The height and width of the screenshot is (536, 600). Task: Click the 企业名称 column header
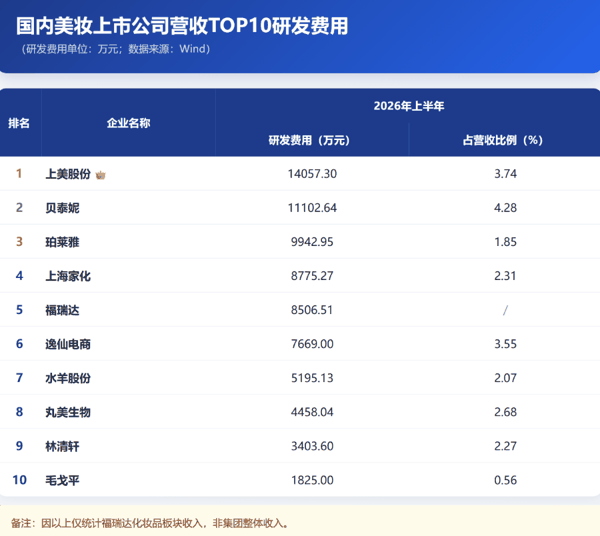[x=128, y=123]
